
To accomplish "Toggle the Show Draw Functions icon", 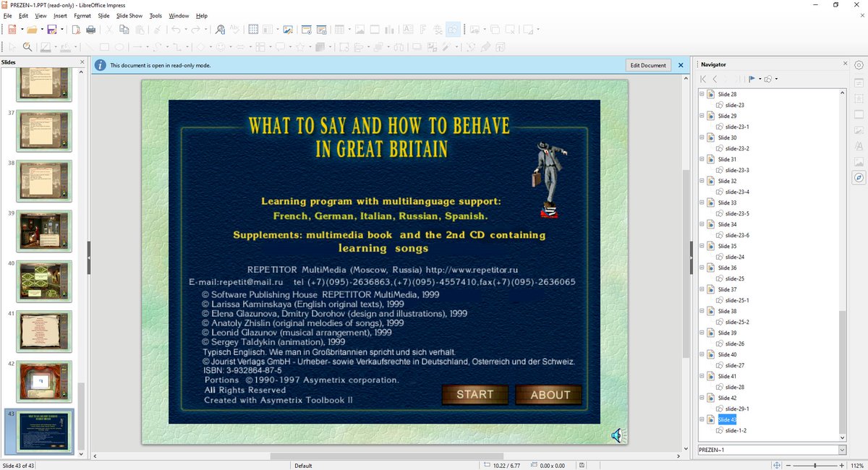I will coord(452,30).
